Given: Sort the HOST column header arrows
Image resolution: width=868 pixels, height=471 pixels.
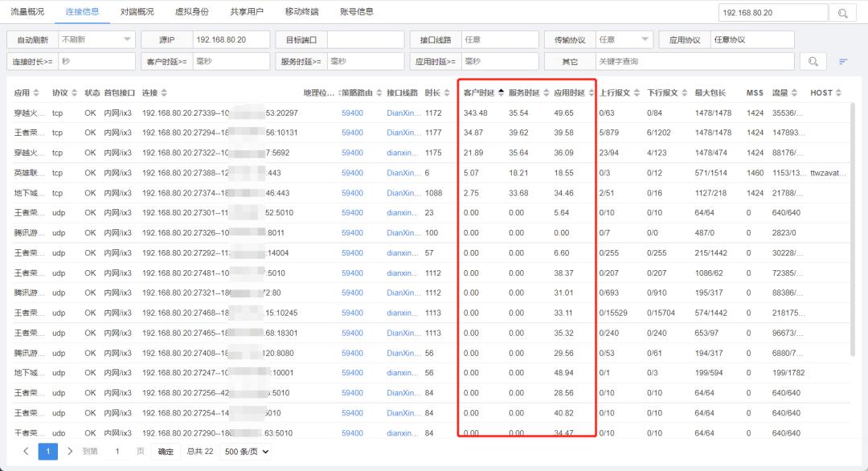Looking at the screenshot, I should coord(838,92).
